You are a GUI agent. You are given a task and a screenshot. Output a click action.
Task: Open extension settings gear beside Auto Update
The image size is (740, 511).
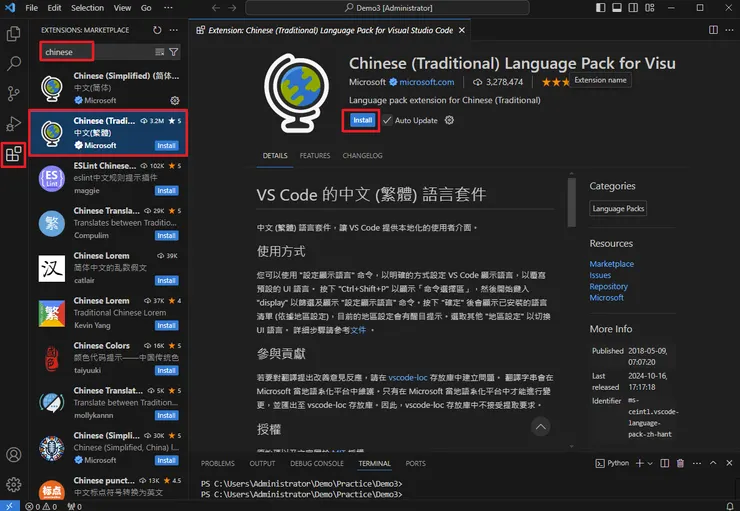[x=449, y=120]
